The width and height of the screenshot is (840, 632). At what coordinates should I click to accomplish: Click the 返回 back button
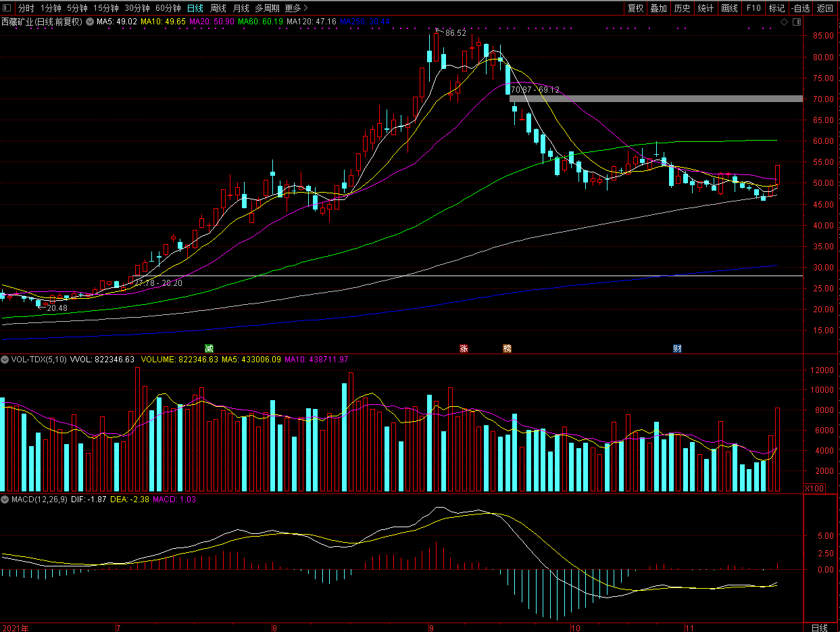[825, 8]
